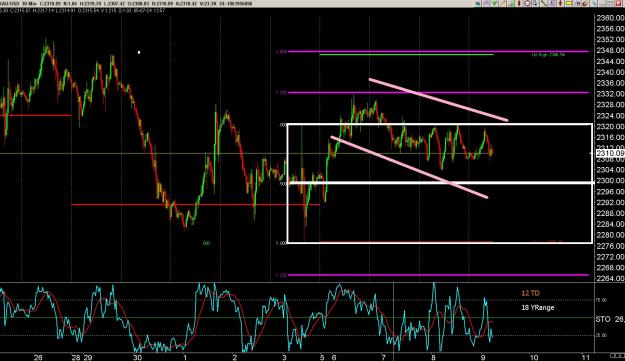Click the date label 11 on time axis

click(585, 357)
